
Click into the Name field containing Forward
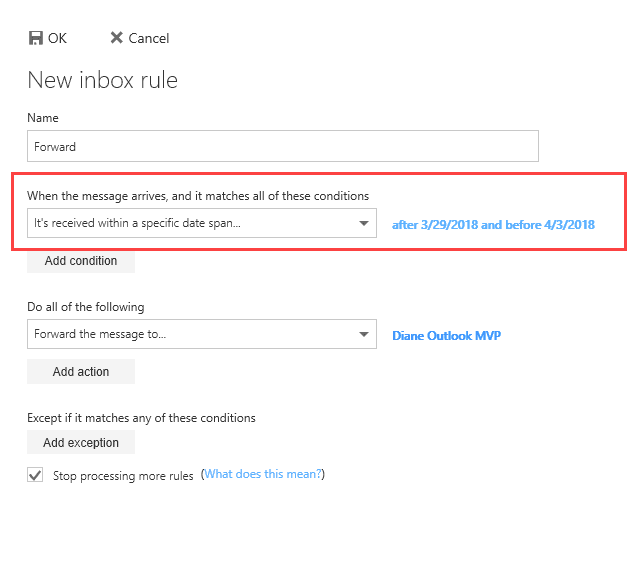(283, 146)
